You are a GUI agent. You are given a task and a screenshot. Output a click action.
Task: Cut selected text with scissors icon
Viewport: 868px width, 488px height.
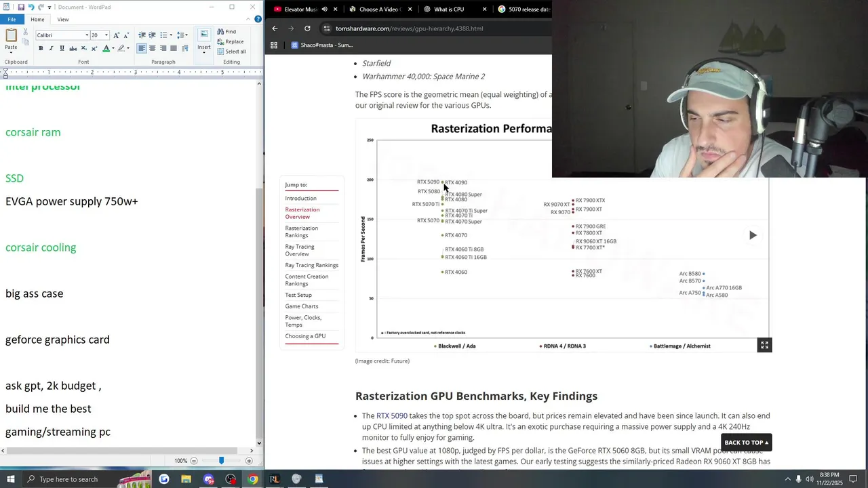point(26,32)
